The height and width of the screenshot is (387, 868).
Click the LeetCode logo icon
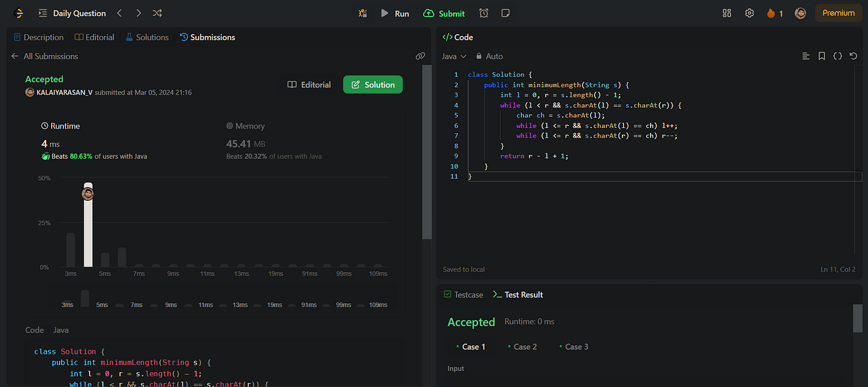19,13
